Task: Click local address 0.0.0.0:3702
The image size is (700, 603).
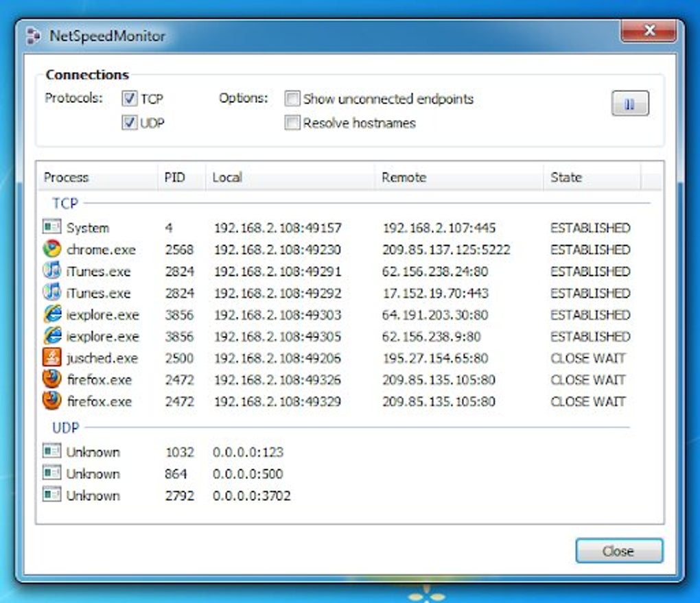Action: [252, 495]
